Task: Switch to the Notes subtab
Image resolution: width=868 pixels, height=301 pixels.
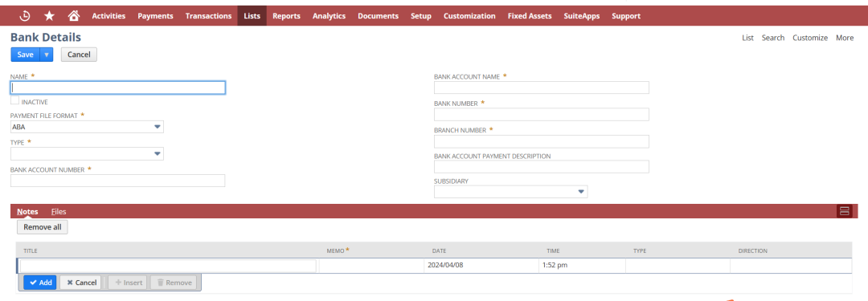Action: pos(27,211)
